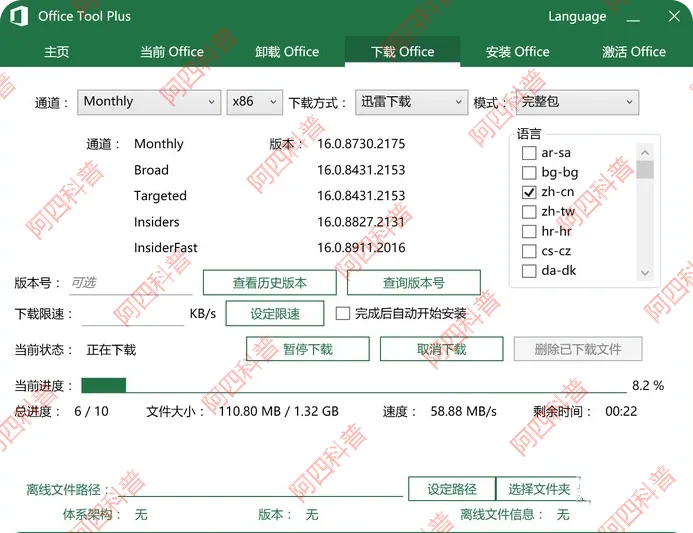Viewport: 693px width, 533px height.
Task: Click the 8.2 % progress value
Action: click(x=648, y=385)
